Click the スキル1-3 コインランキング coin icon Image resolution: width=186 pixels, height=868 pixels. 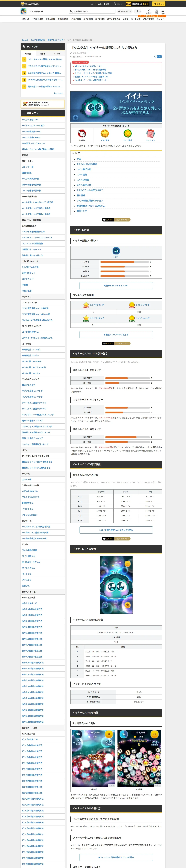click(x=132, y=318)
